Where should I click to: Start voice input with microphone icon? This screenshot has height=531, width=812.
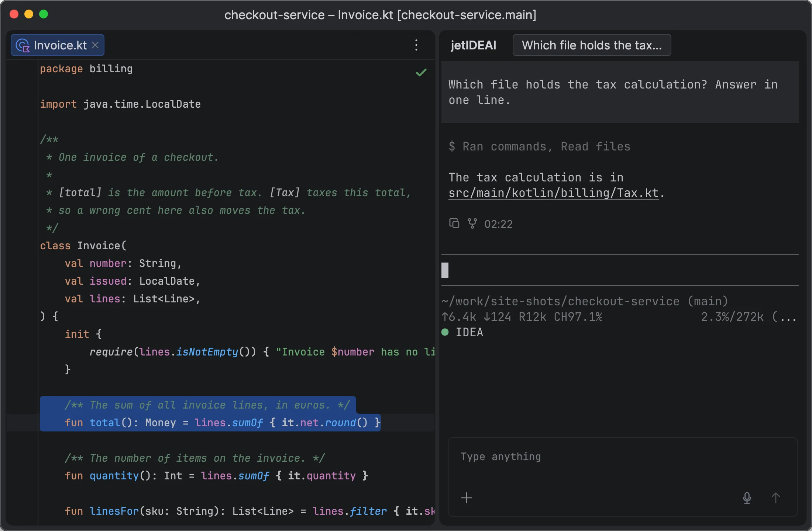tap(747, 498)
